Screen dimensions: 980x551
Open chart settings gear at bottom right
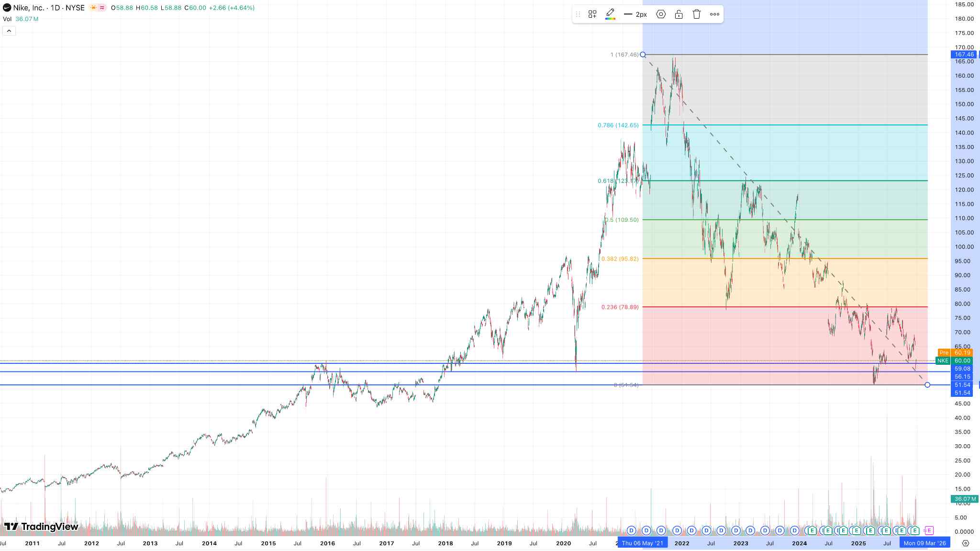point(965,543)
